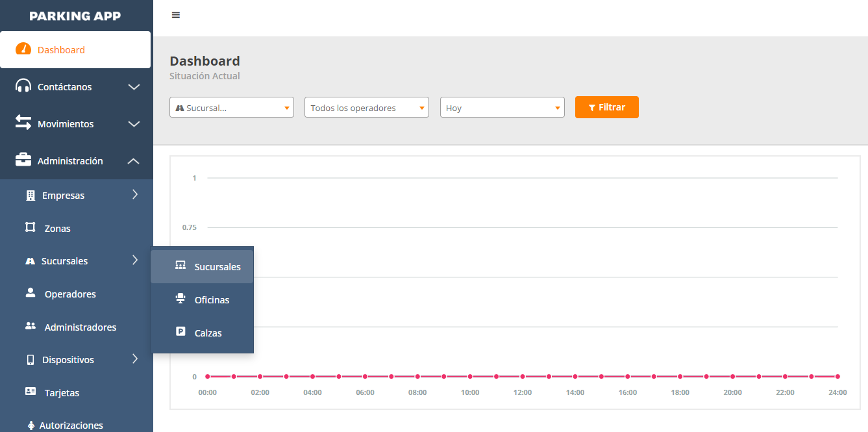Screen dimensions: 868x432
Task: Open the Todos los operadores dropdown
Action: click(x=366, y=108)
